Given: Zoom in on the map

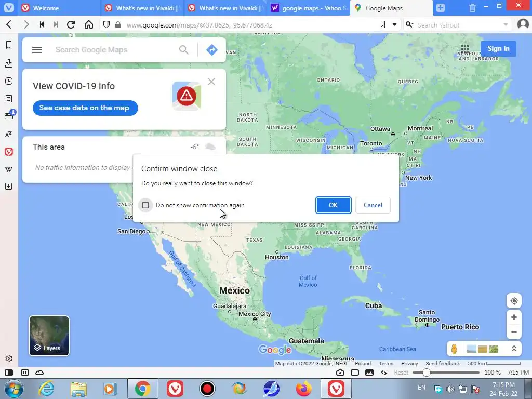Looking at the screenshot, I should [x=514, y=317].
